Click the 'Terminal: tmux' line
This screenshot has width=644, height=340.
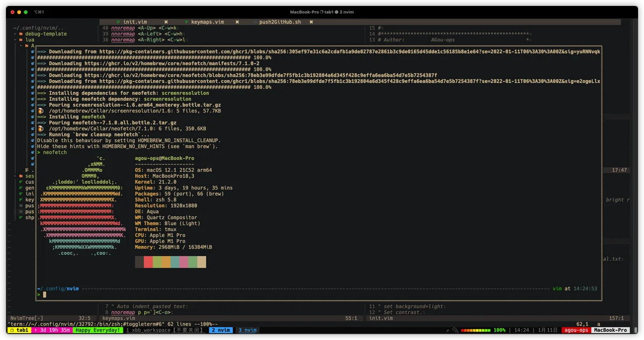point(156,229)
